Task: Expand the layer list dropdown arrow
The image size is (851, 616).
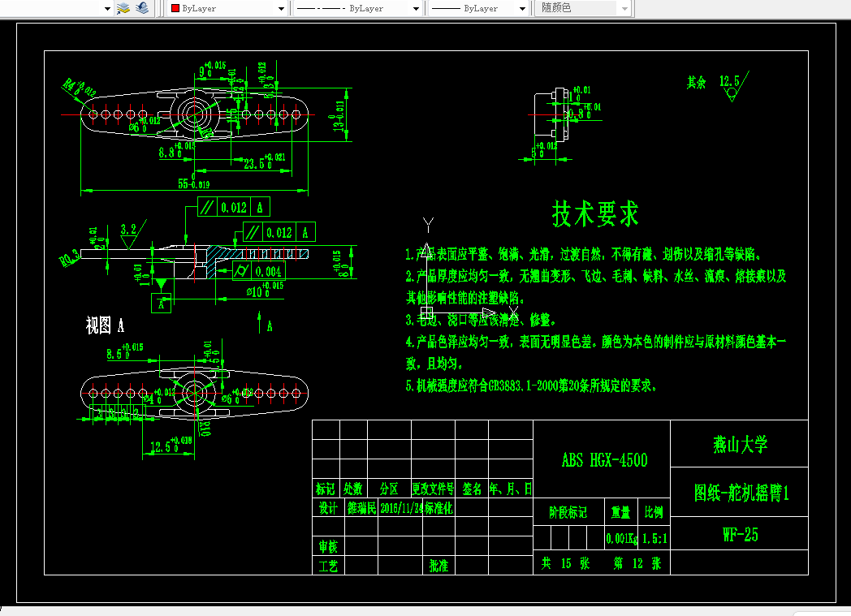Action: tap(107, 9)
